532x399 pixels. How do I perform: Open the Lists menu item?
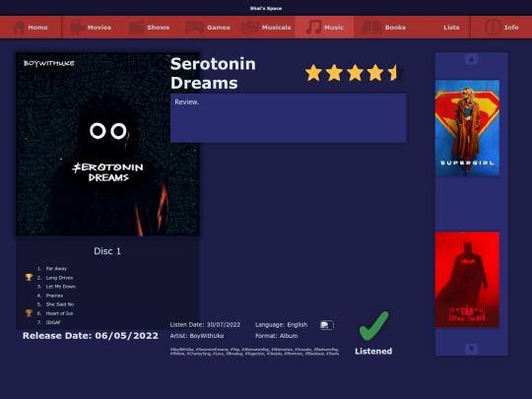tap(451, 28)
